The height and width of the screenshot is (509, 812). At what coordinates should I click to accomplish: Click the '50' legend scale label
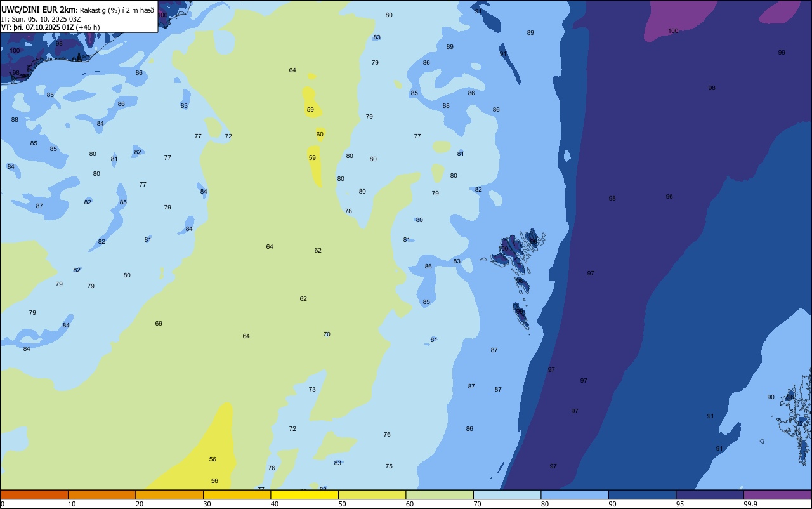[x=343, y=504]
